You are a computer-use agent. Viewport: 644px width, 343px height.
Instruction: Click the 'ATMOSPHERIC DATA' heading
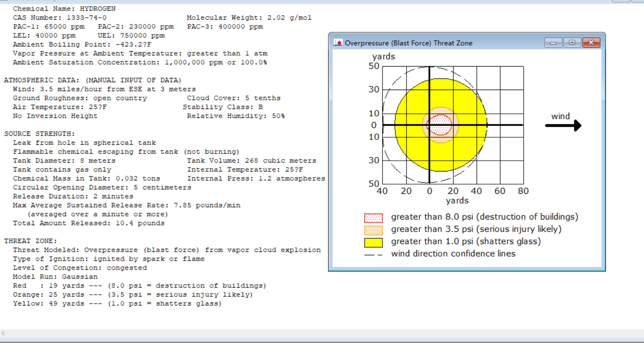coord(93,80)
